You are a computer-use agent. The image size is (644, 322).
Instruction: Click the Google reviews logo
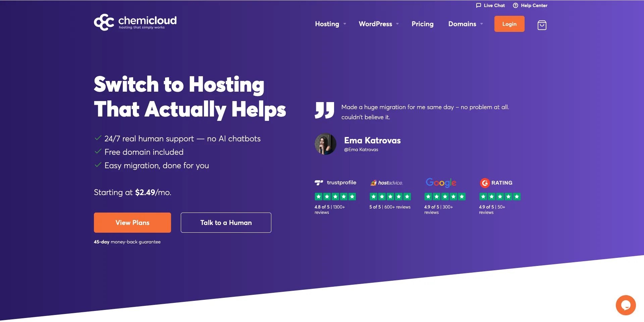click(x=441, y=183)
